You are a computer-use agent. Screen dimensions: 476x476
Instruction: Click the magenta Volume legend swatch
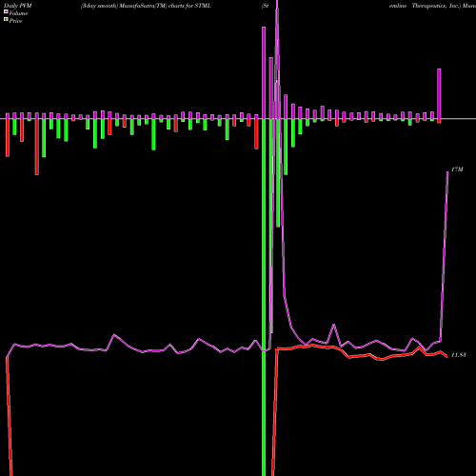(6, 12)
